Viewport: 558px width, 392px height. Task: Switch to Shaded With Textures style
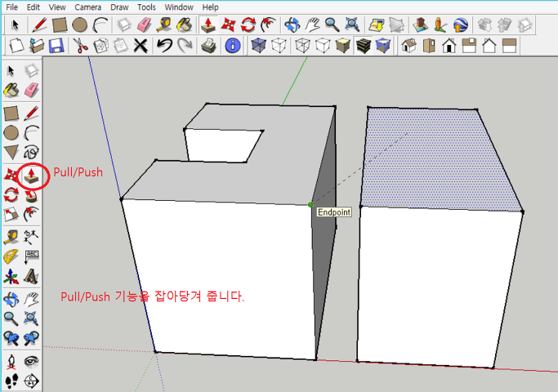[x=363, y=46]
